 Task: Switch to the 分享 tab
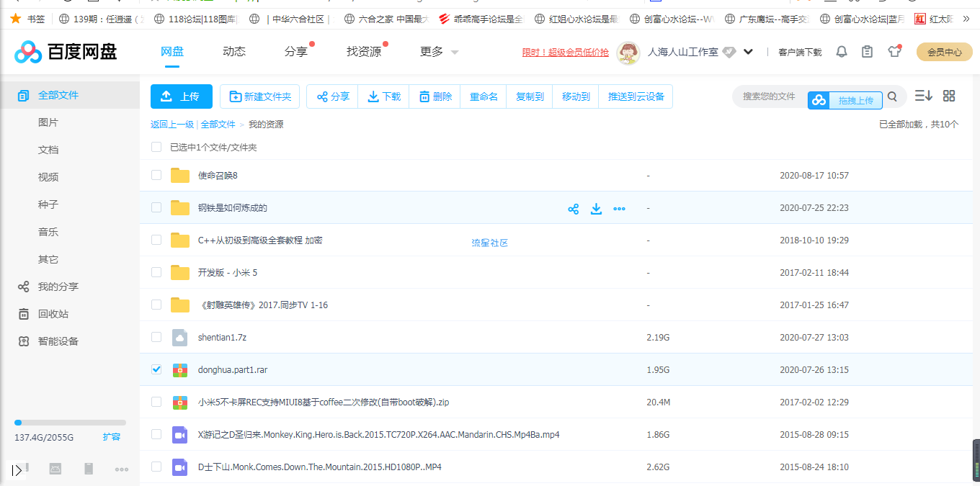296,52
